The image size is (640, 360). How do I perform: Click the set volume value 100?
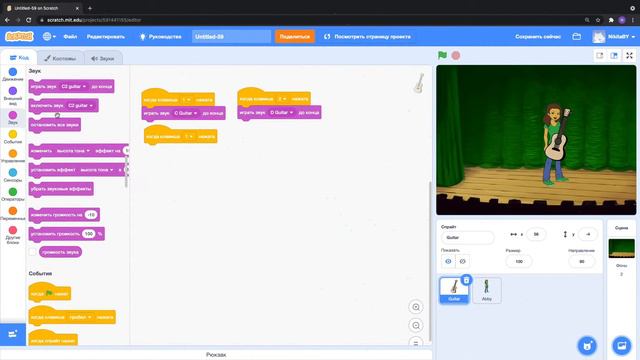point(89,233)
